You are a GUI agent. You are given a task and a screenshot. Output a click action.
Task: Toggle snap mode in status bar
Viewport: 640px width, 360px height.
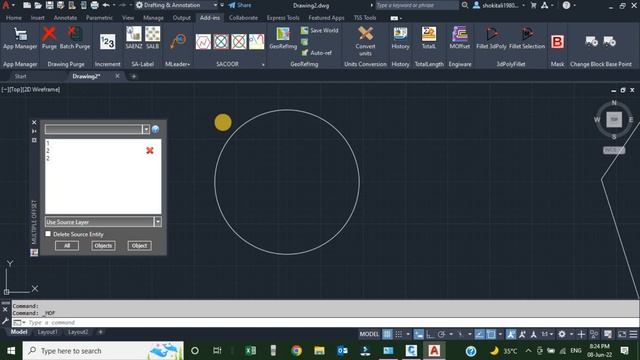(399, 334)
